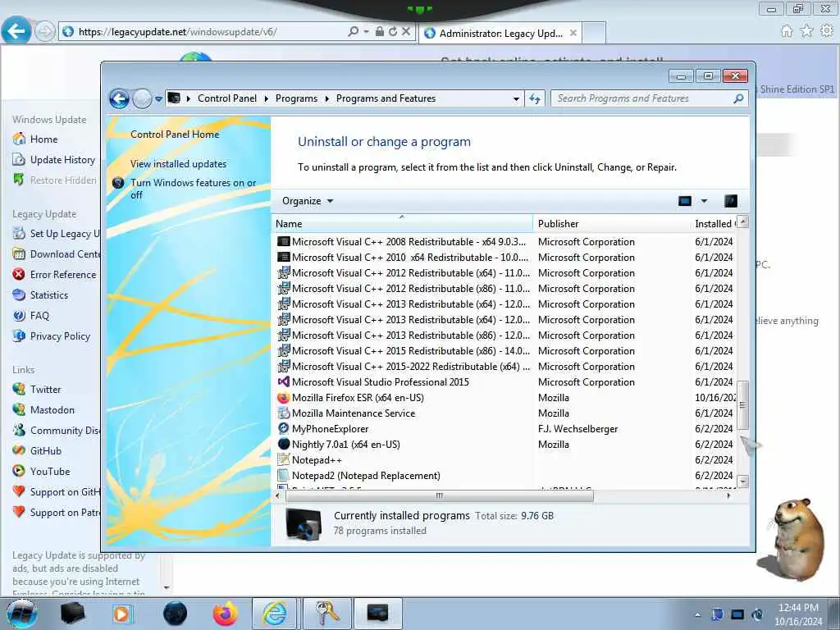Refresh the Programs and Features list
The image size is (840, 630).
535,98
